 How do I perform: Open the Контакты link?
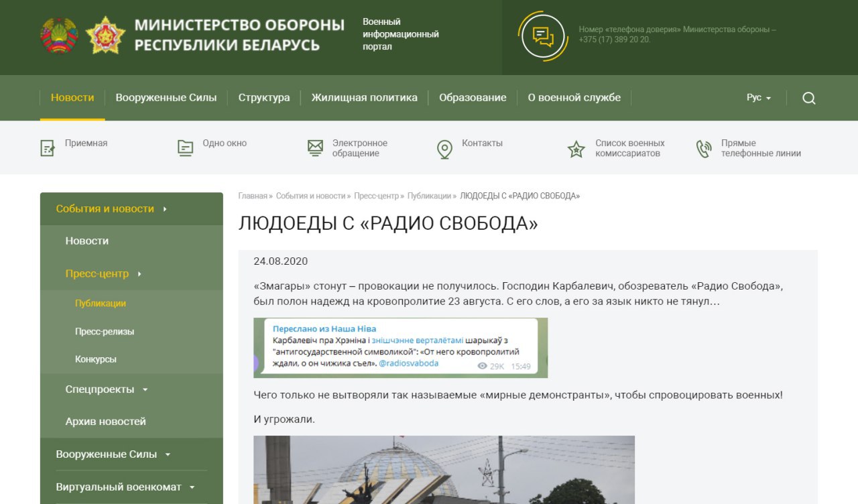(x=482, y=143)
